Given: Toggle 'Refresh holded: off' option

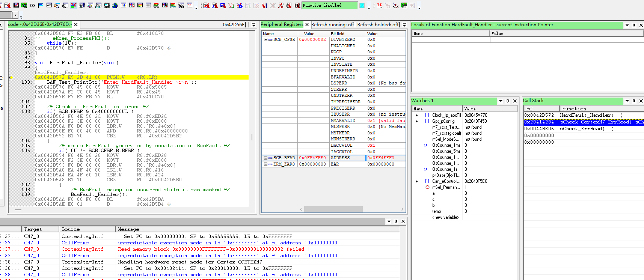Looking at the screenshot, I should (x=378, y=25).
